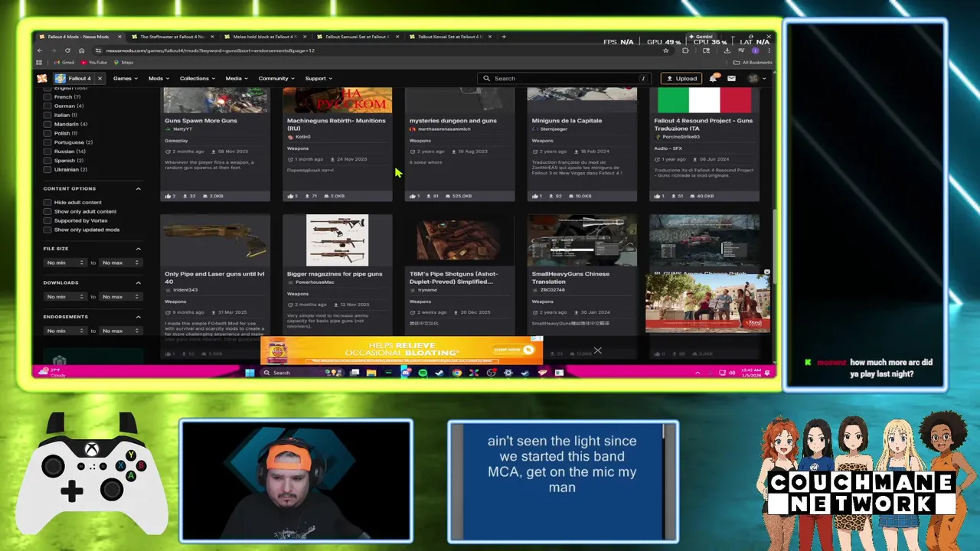
Task: Open new browser tab plus button
Action: (504, 37)
